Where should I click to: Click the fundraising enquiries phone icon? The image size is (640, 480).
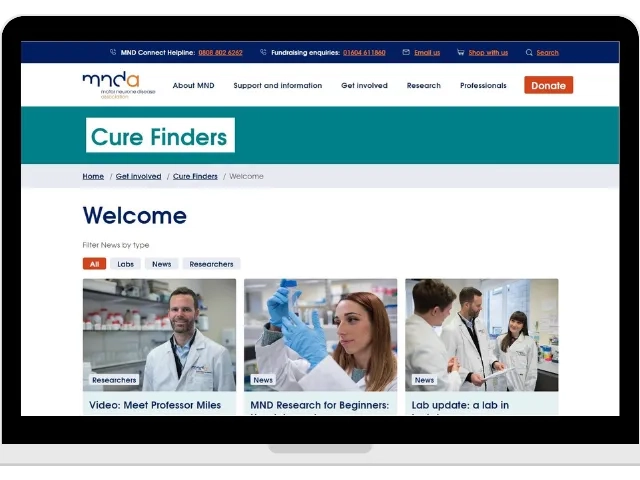pos(263,52)
